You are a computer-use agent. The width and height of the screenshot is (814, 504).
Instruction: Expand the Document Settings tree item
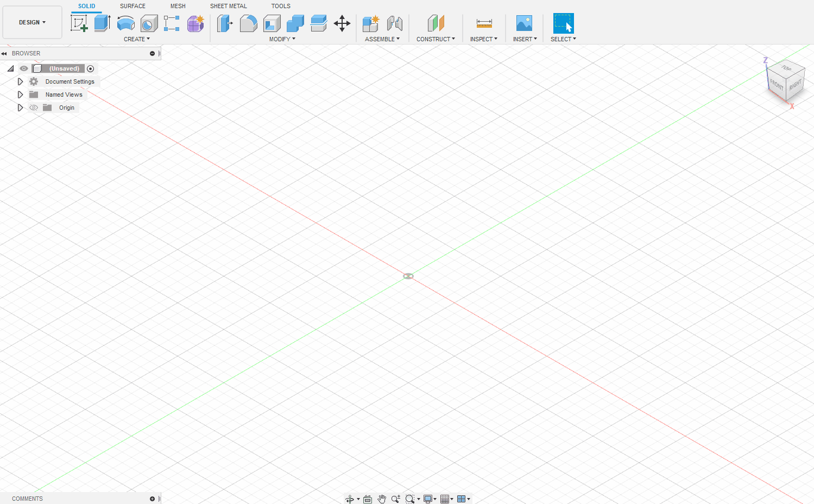[x=20, y=81]
